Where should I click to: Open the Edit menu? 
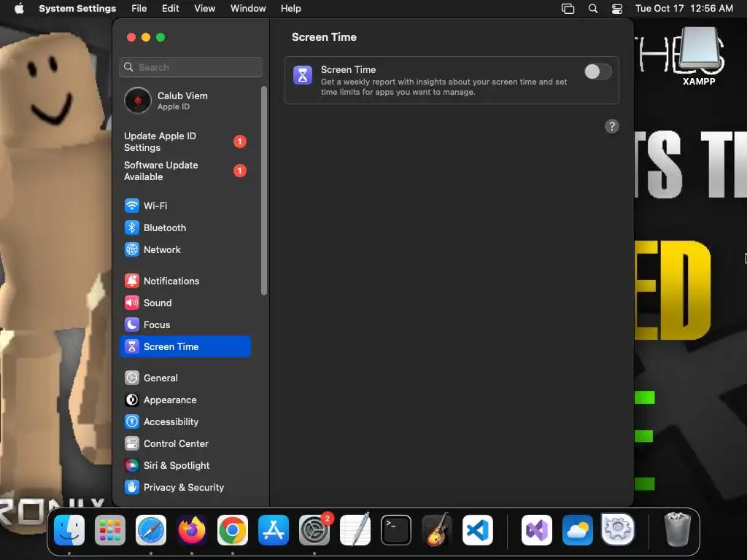pos(171,9)
